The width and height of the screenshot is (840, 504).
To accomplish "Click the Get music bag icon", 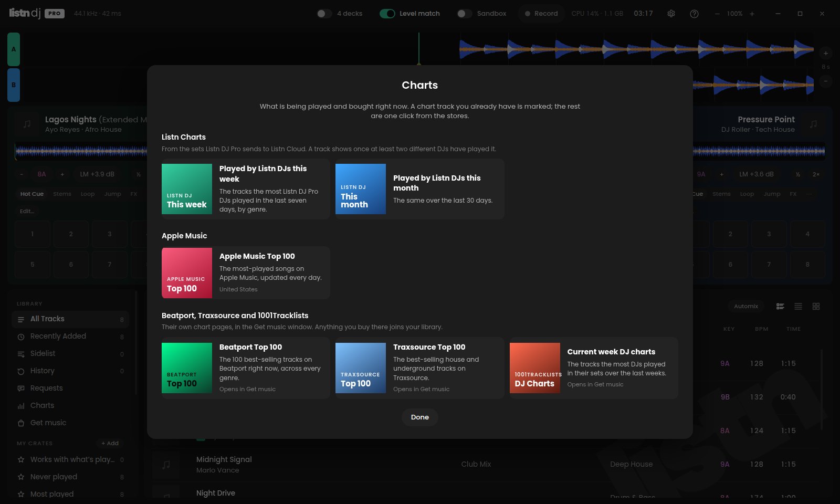I will (21, 423).
